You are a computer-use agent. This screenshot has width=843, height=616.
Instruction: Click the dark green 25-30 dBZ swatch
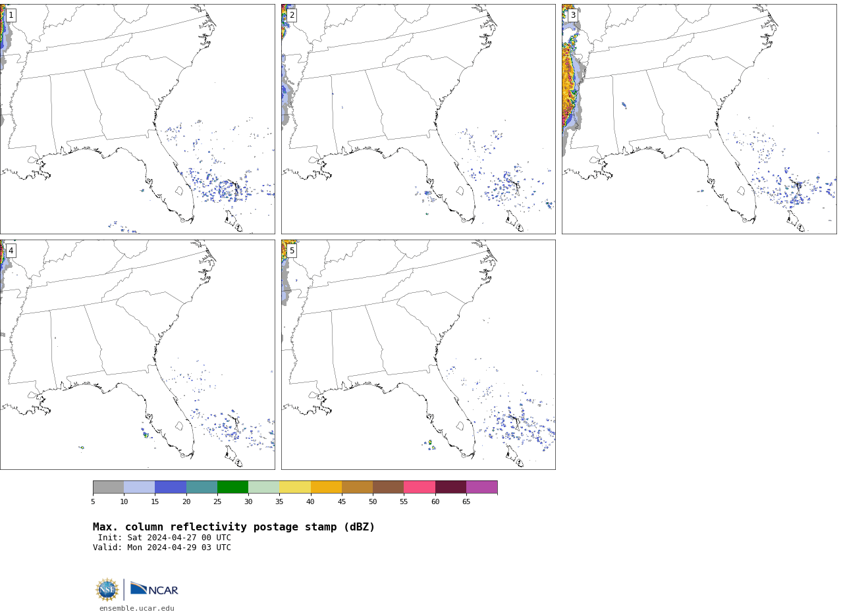point(232,487)
